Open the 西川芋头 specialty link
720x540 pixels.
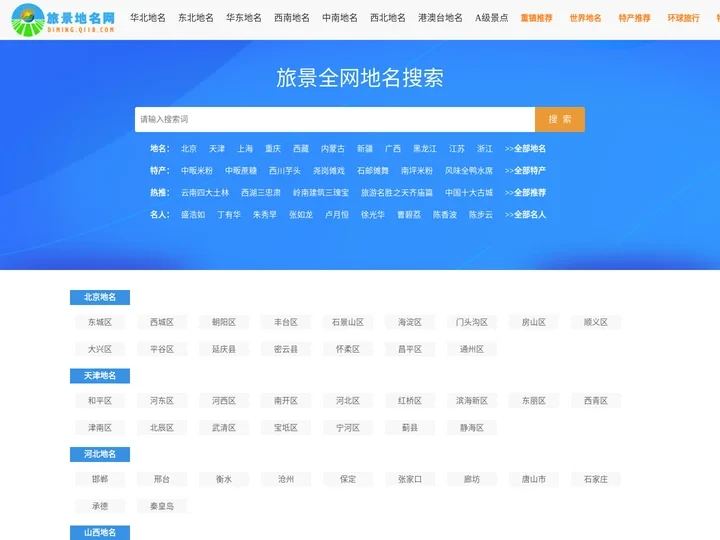click(x=285, y=170)
